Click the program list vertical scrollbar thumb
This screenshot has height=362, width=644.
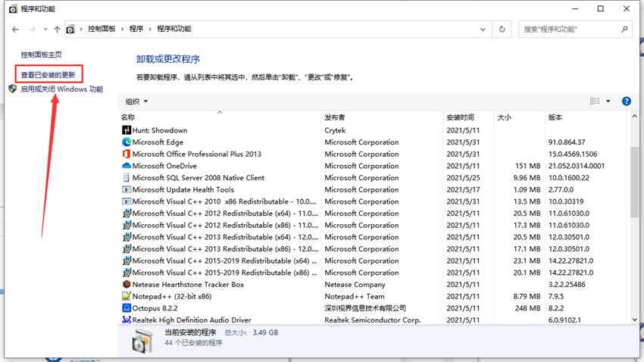pos(635,183)
